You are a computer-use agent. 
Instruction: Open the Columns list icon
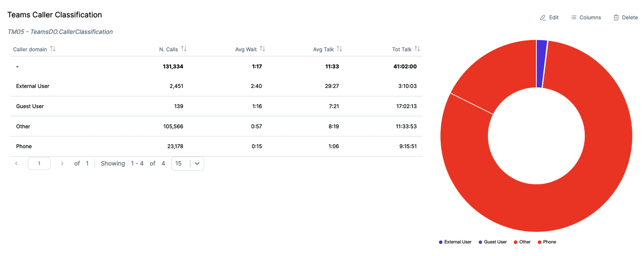[x=574, y=17]
